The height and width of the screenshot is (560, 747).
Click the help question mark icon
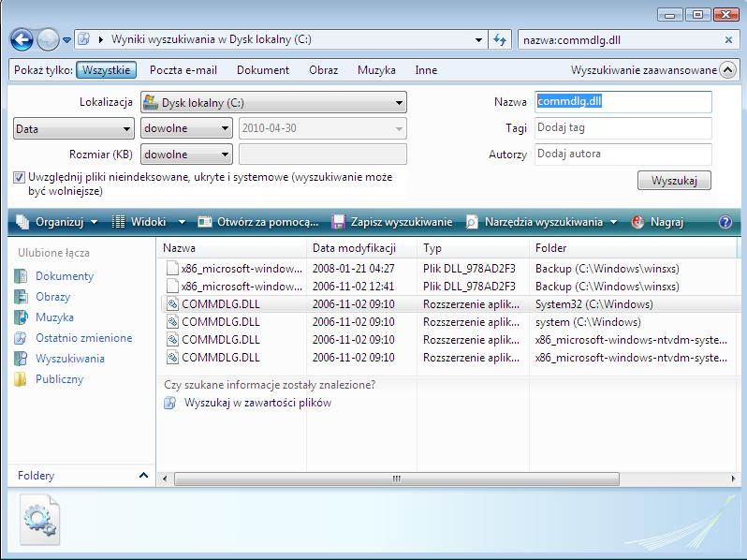(x=725, y=222)
